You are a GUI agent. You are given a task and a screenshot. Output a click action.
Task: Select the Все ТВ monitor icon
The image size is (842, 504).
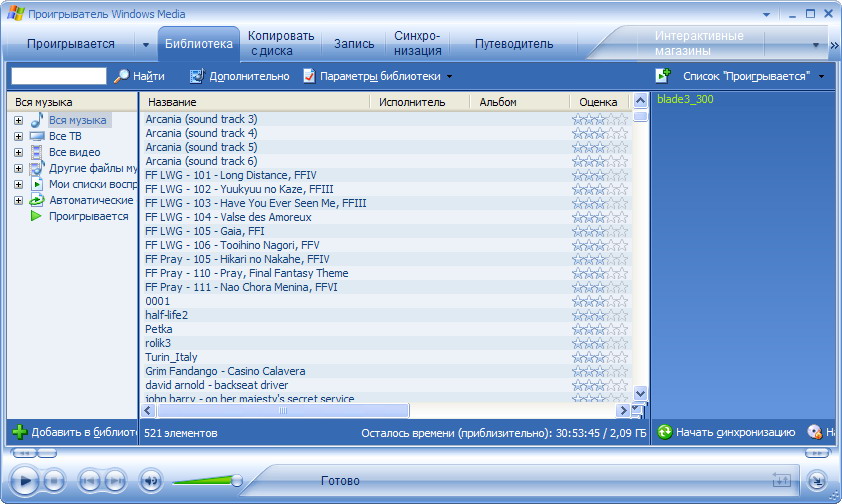37,136
